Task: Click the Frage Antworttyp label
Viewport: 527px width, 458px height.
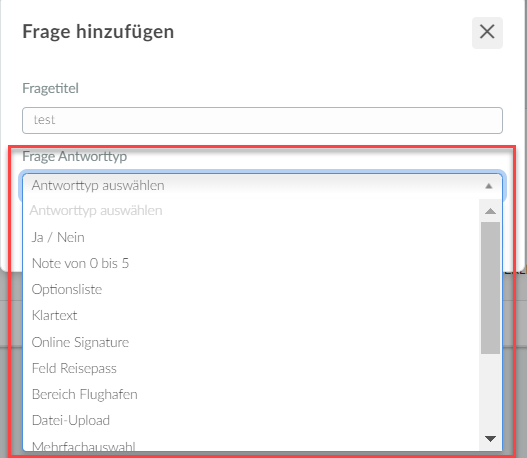Action: pyautogui.click(x=75, y=157)
